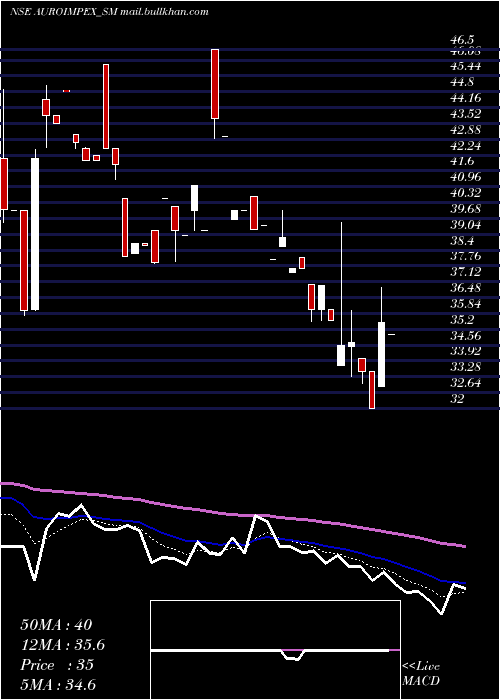Click the 37.76 price level label

[x=466, y=256]
